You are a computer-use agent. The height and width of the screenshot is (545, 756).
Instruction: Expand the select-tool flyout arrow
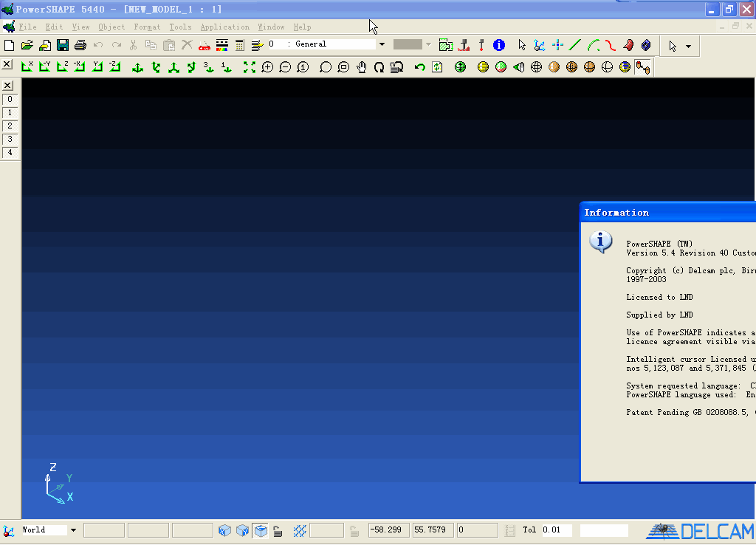coord(689,47)
